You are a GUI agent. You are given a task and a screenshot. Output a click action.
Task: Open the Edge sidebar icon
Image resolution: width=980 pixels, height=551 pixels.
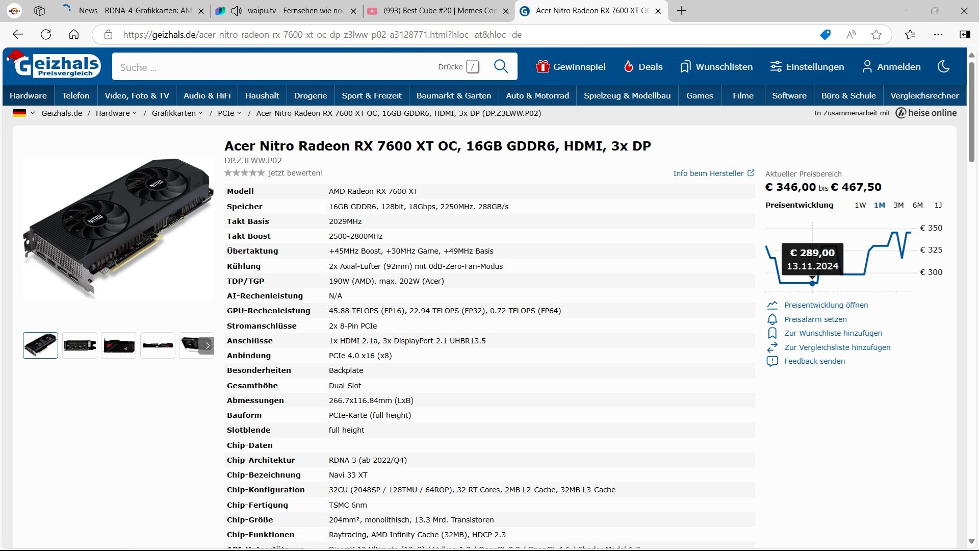click(964, 35)
